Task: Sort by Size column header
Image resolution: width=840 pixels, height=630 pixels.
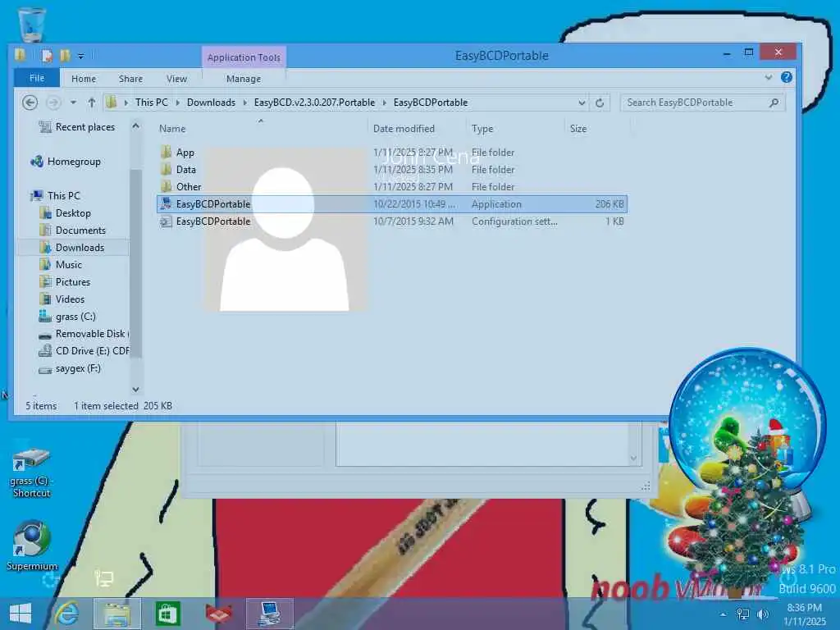Action: (578, 129)
